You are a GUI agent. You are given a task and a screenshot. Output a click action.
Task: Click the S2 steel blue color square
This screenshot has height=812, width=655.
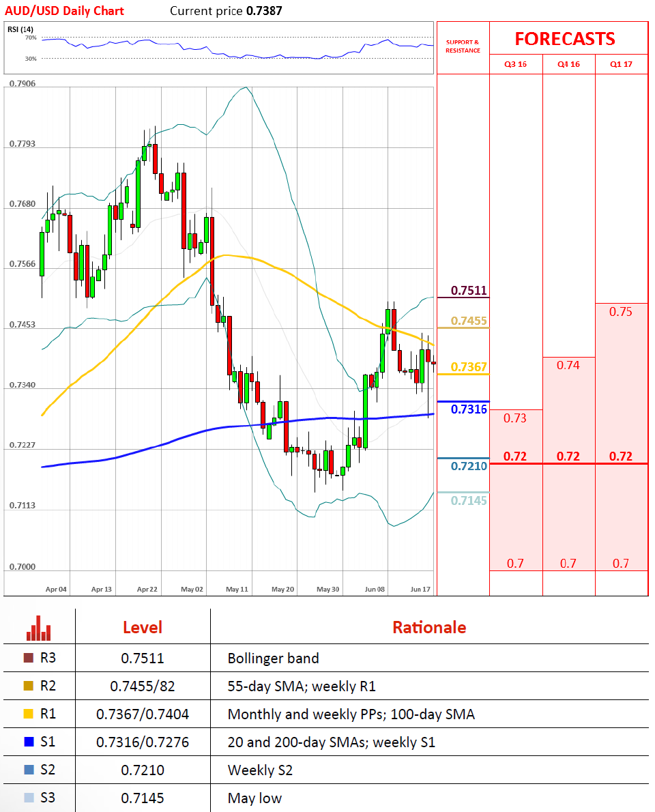(x=29, y=770)
